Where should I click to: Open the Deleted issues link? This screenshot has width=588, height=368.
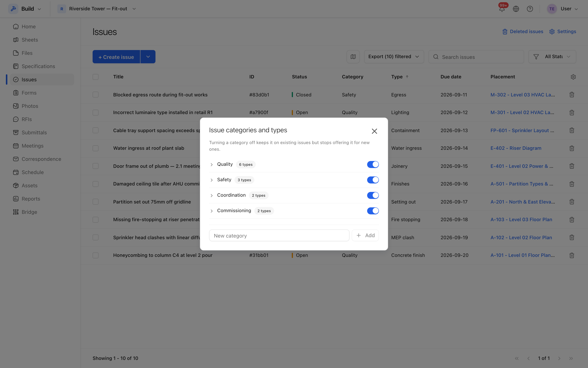[x=523, y=32]
